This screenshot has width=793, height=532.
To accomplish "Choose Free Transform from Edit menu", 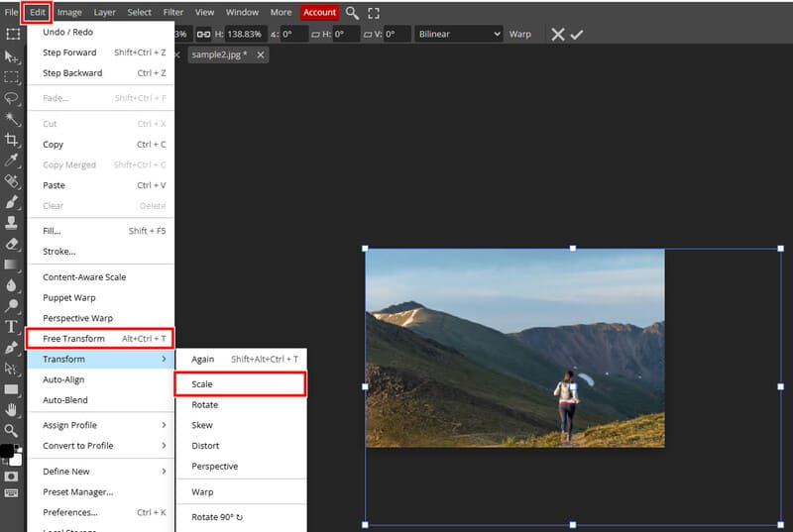I will [100, 339].
